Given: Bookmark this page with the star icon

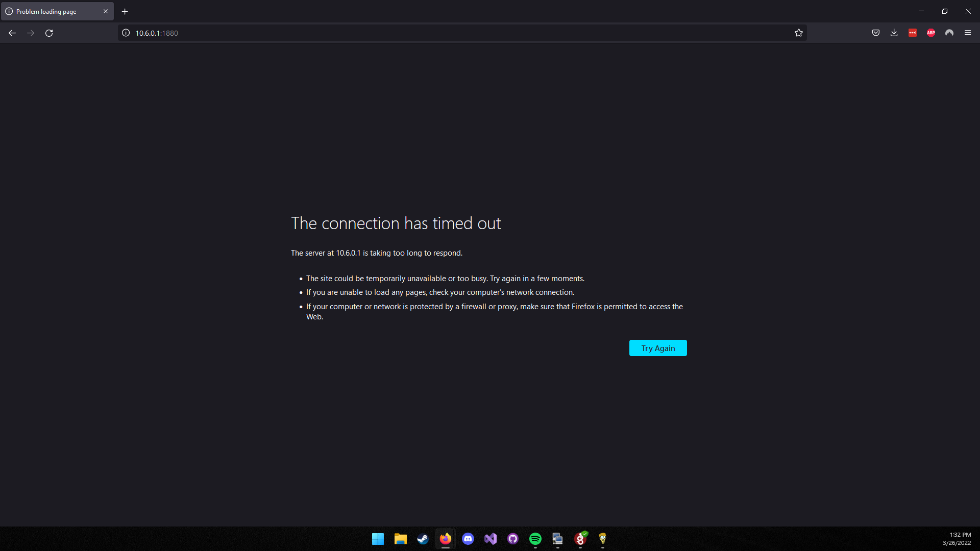Looking at the screenshot, I should (799, 33).
